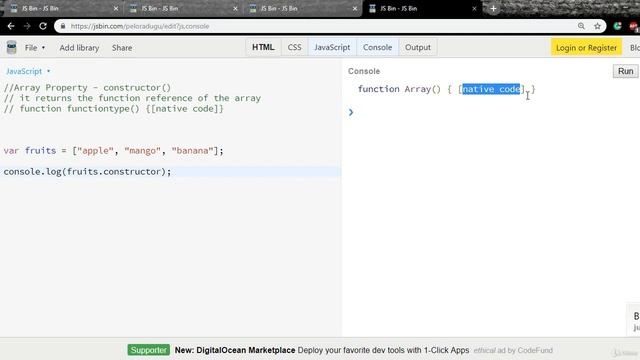640x360 pixels.
Task: Click the comment line '//Array Property - constructor()'
Action: click(x=87, y=87)
